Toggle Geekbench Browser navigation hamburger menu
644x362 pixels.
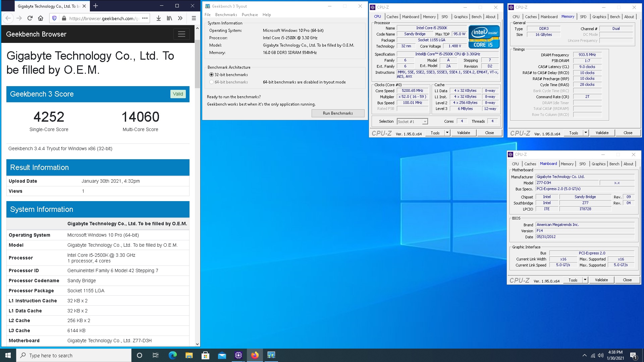click(181, 34)
